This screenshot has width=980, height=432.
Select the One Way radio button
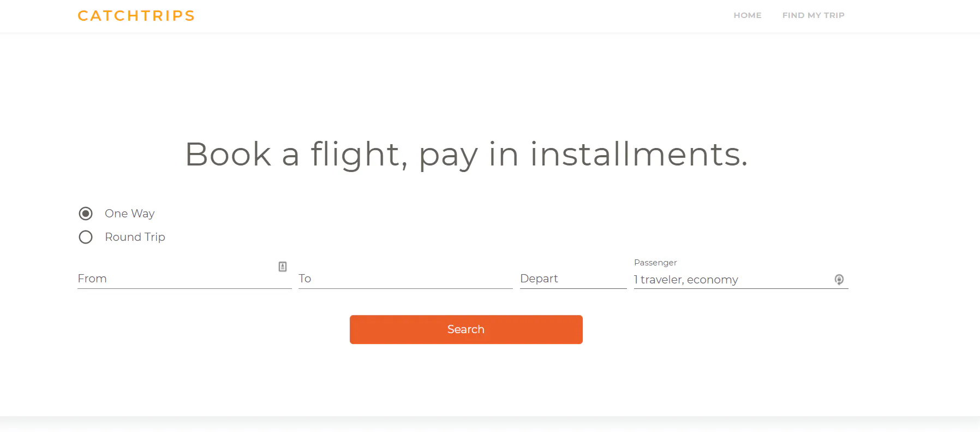pyautogui.click(x=86, y=214)
